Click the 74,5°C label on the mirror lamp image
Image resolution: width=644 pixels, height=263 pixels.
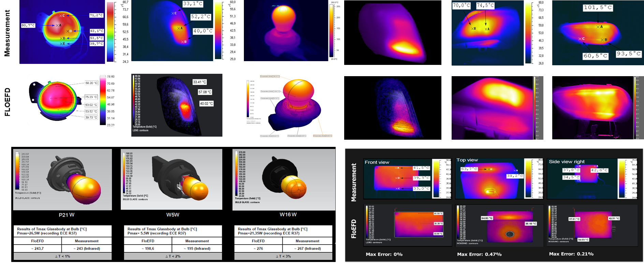point(485,5)
